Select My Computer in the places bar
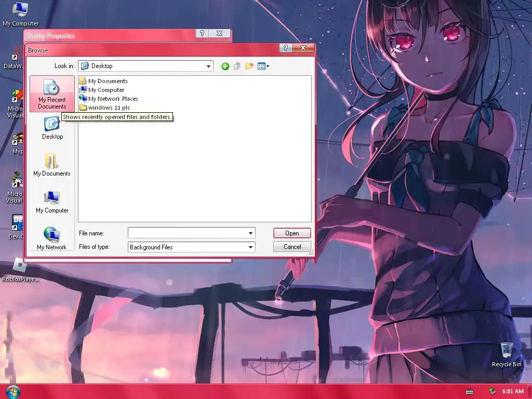This screenshot has width=532, height=399. pyautogui.click(x=52, y=202)
